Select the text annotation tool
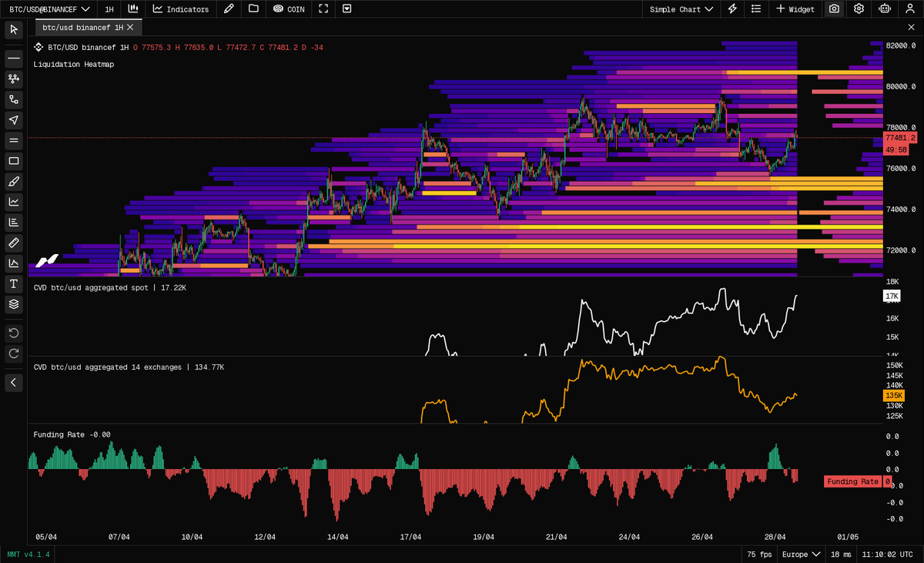This screenshot has width=924, height=563. (13, 283)
